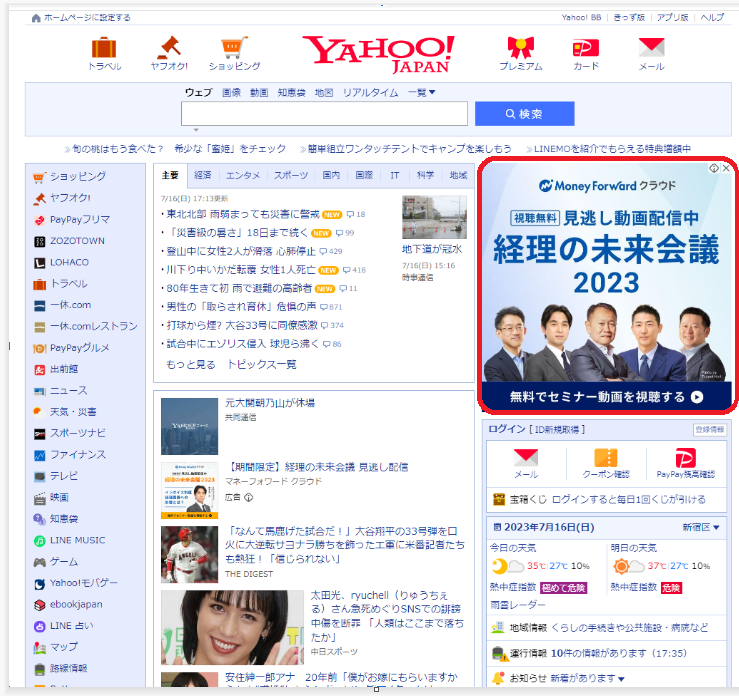Open テレビ icon in sidebar
Screen dimensions: 739x696
[x=40, y=476]
